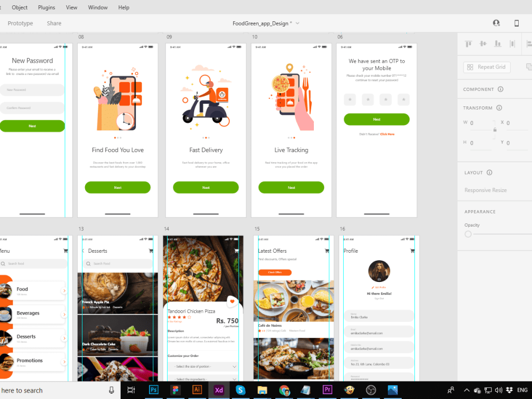
Task: Click the 'Click Here' resend link
Action: pyautogui.click(x=387, y=135)
